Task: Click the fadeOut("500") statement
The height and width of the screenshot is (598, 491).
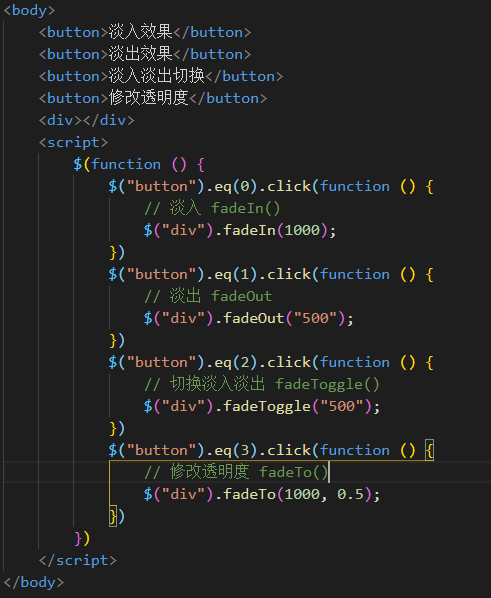Action: pos(249,318)
